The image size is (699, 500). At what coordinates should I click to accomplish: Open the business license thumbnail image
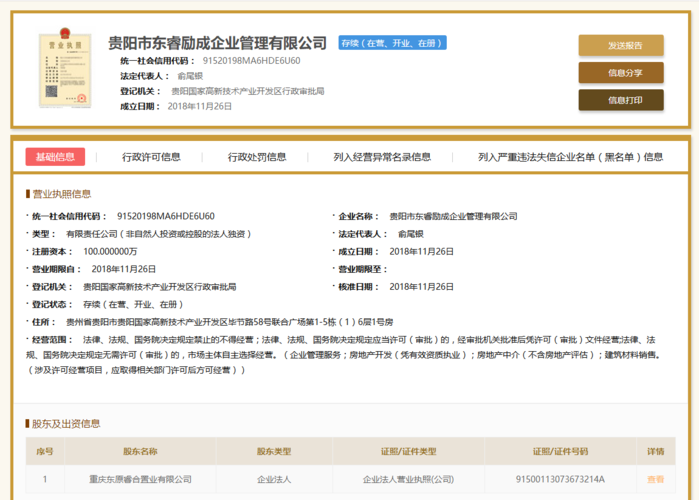coord(65,68)
